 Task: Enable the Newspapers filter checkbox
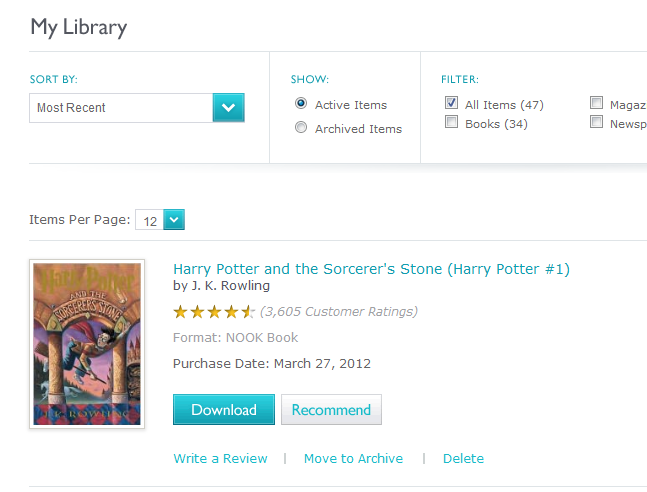[x=597, y=123]
